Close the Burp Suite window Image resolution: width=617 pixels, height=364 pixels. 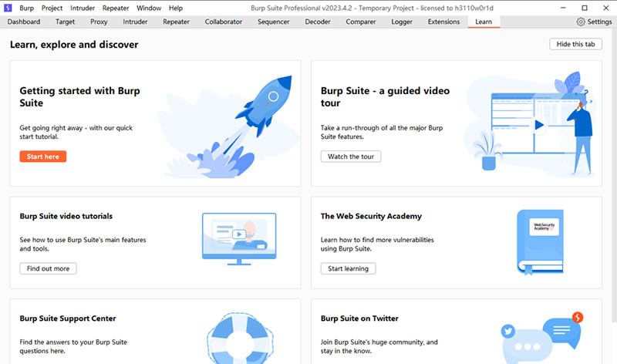coord(606,8)
